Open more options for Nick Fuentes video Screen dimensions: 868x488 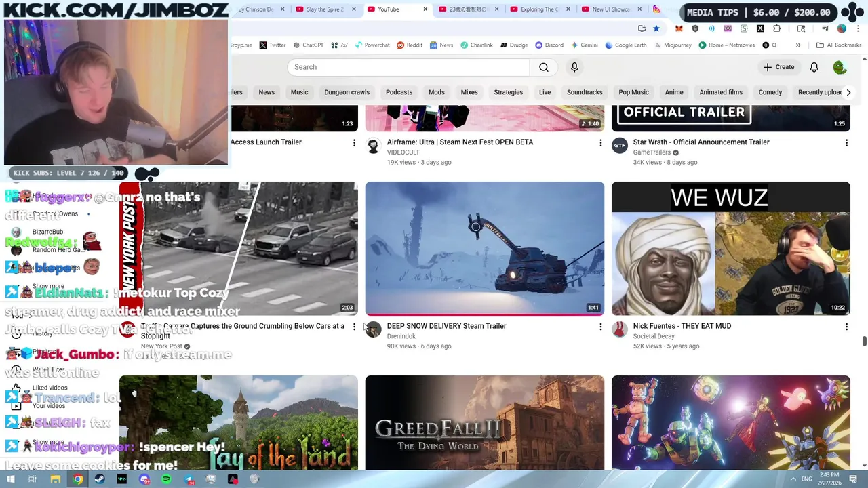(846, 327)
